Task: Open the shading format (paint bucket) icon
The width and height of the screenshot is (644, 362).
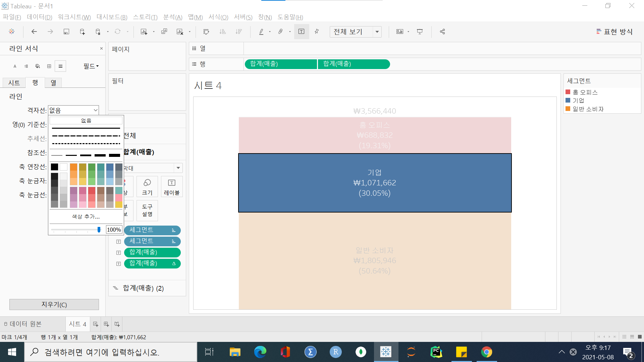Action: 38,66
